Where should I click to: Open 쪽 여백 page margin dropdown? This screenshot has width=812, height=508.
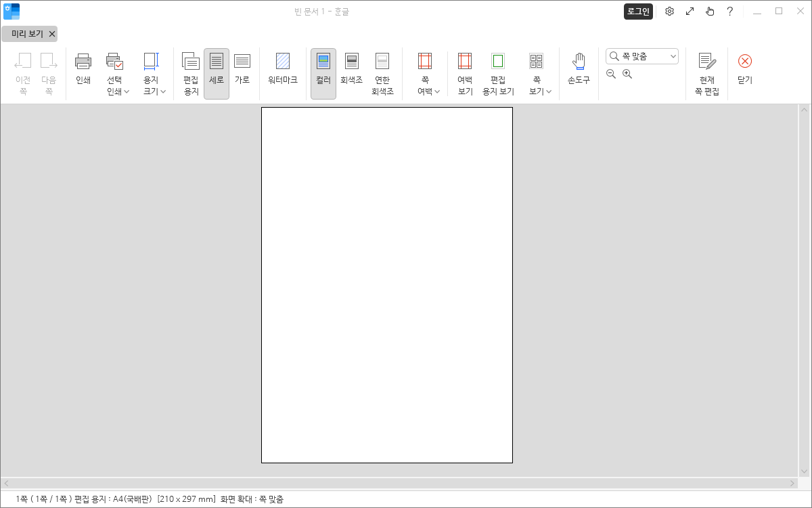point(425,74)
